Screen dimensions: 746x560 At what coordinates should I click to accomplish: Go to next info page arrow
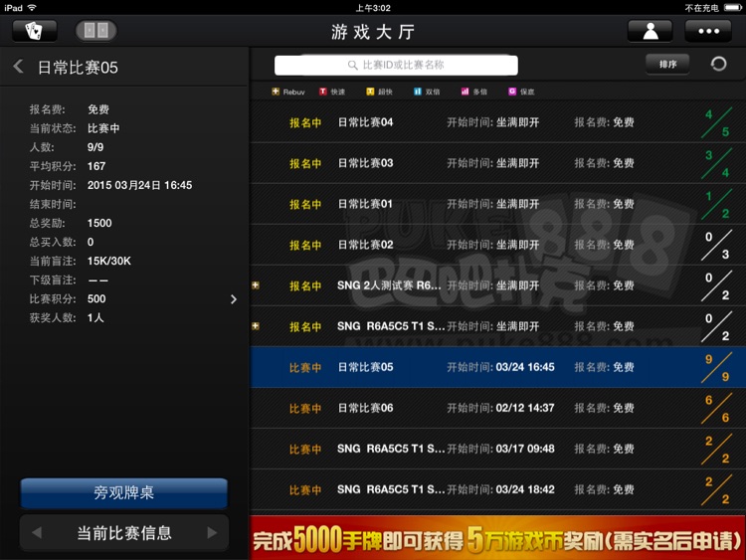point(212,533)
